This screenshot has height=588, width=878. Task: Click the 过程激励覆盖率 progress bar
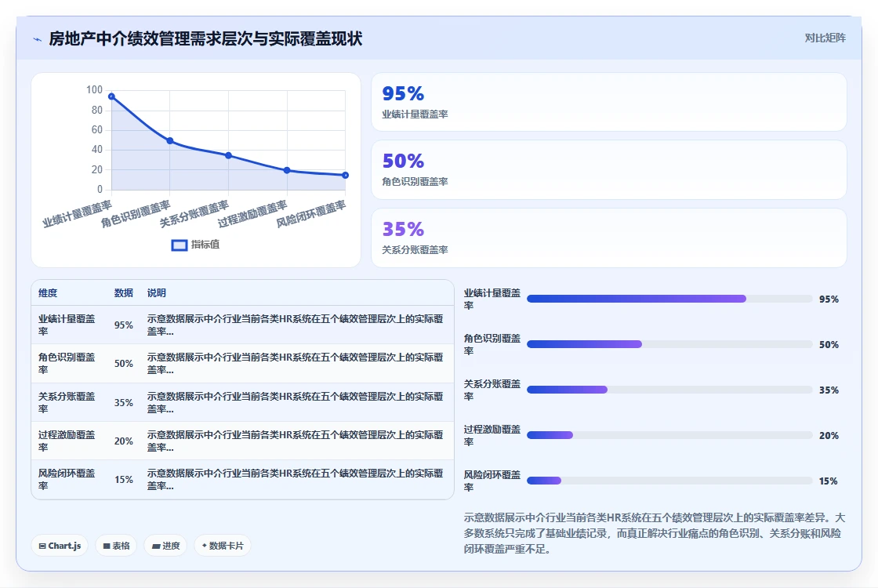[669, 435]
